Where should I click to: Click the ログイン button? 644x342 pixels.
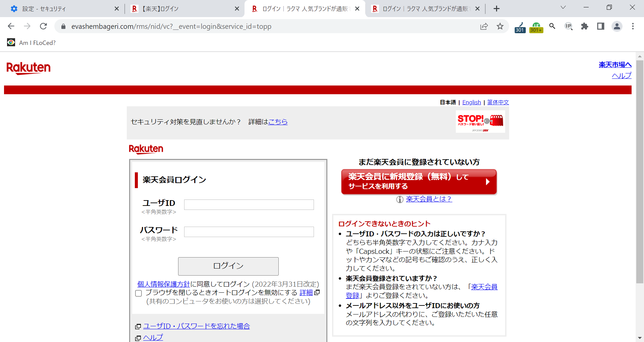tap(228, 266)
